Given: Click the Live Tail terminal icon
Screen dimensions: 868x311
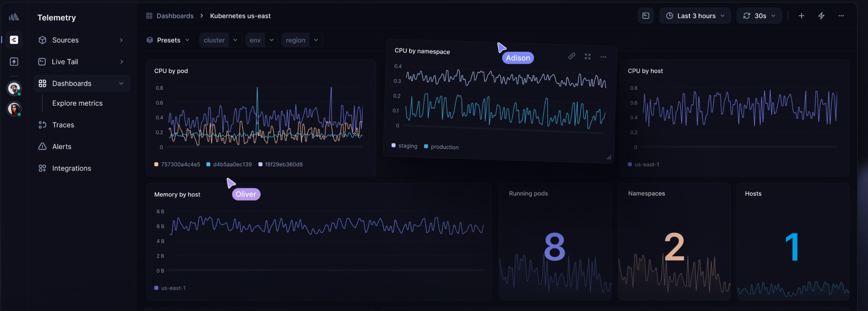Looking at the screenshot, I should pos(42,62).
